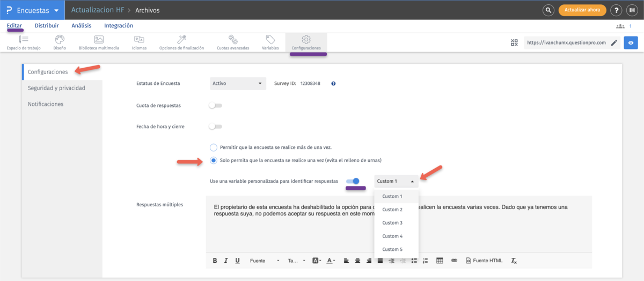This screenshot has width=644, height=281.
Task: Center align text in editor
Action: pyautogui.click(x=357, y=261)
